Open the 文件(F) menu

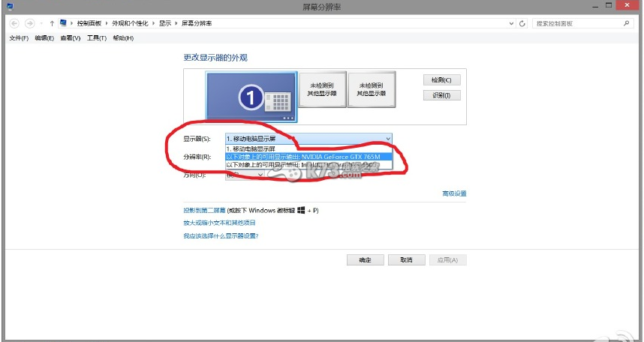[x=18, y=38]
